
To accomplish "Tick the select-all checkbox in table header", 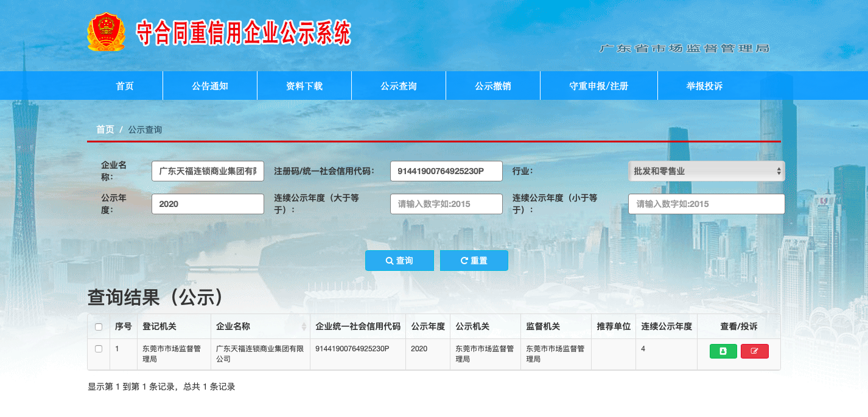I will pyautogui.click(x=99, y=327).
